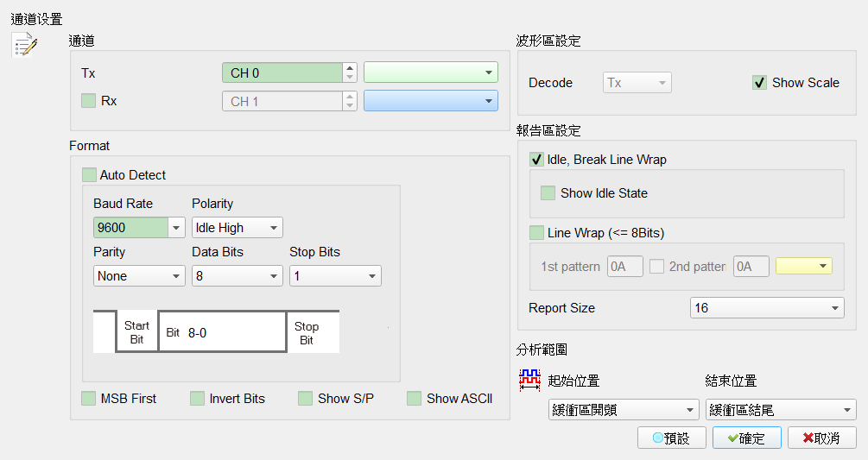The image size is (868, 460).
Task: Toggle Invert Bits checkbox
Action: click(197, 398)
